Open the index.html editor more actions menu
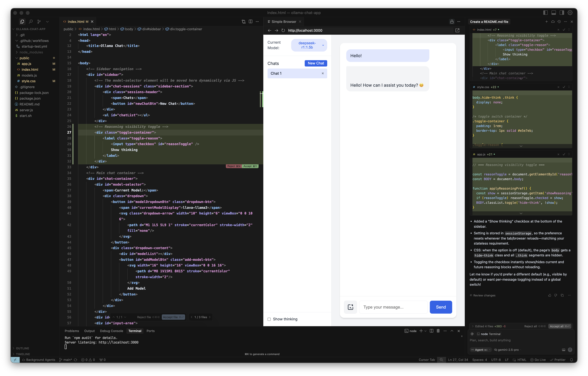The width and height of the screenshot is (588, 376). pos(257,22)
